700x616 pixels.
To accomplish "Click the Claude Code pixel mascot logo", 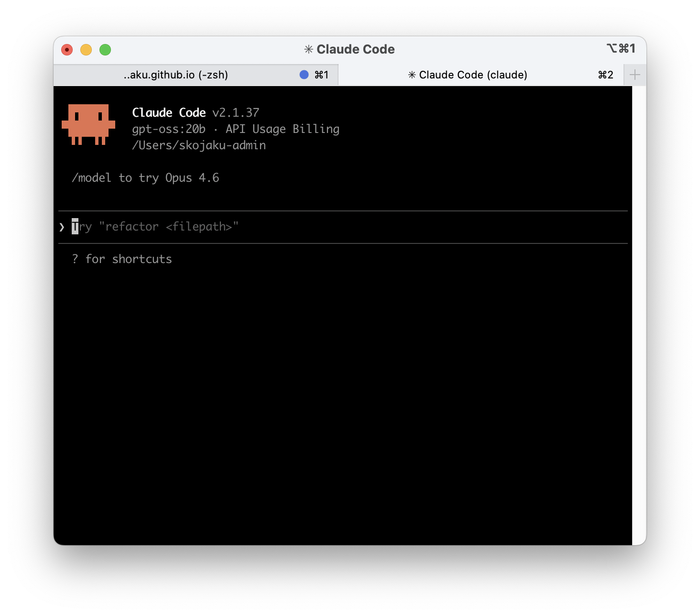I will [88, 124].
